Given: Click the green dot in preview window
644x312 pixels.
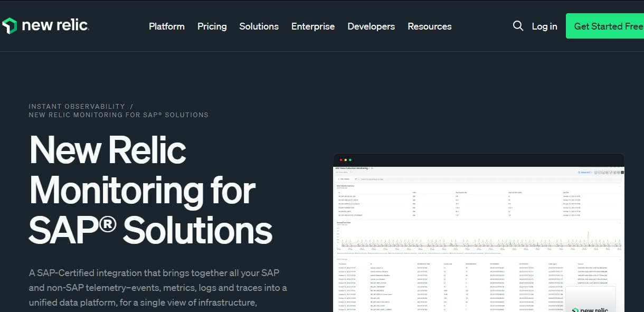Looking at the screenshot, I should click(350, 160).
